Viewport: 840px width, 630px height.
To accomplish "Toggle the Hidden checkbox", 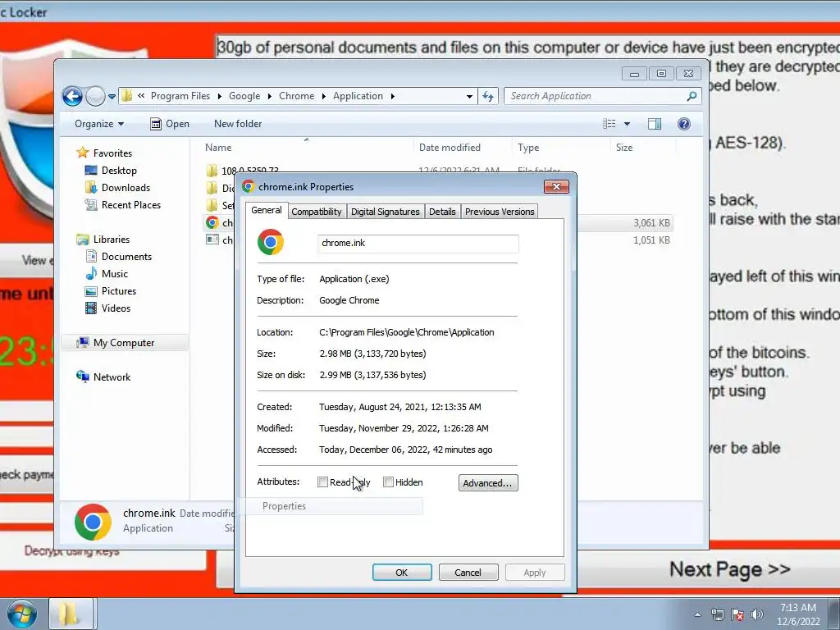I will 388,482.
